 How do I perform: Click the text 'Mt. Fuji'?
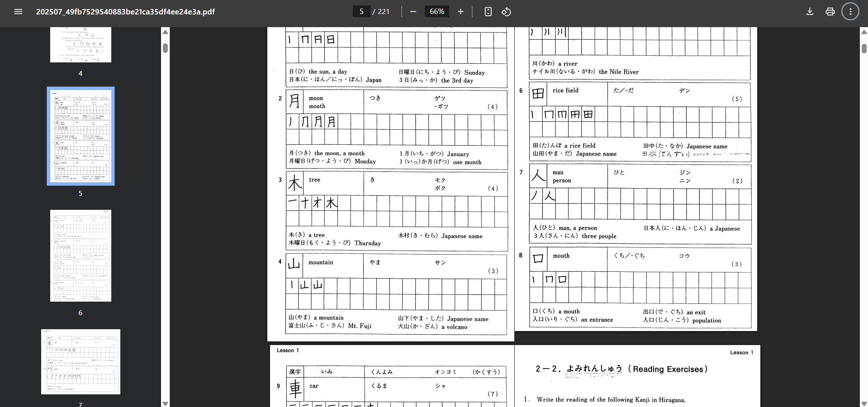[x=360, y=326]
